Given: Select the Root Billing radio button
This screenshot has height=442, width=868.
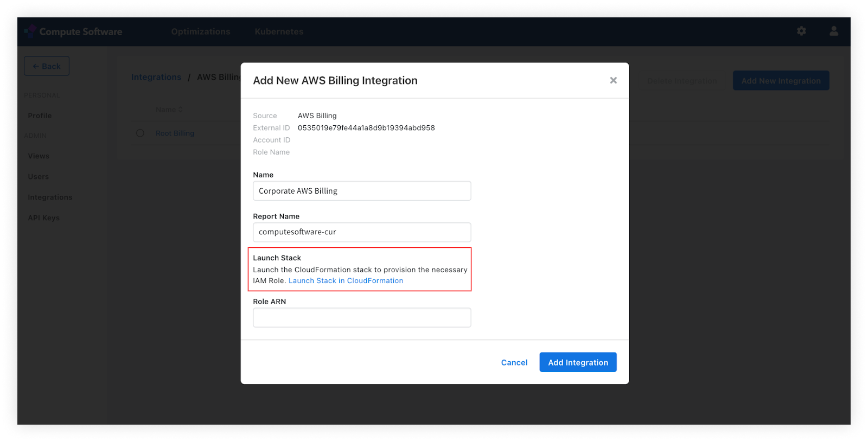Looking at the screenshot, I should click(141, 133).
